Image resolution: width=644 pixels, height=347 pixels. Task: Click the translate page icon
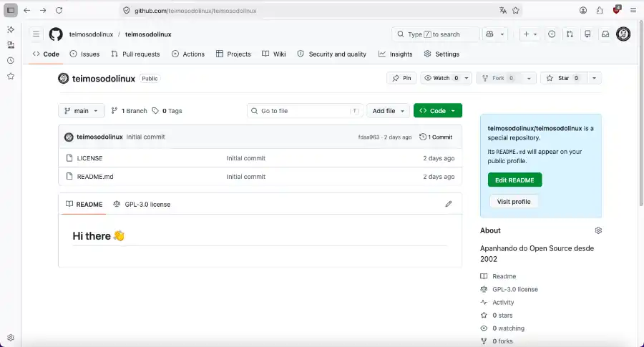[503, 10]
